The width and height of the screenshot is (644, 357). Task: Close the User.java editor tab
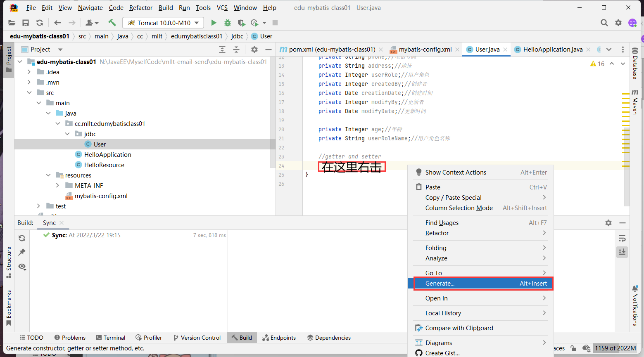tap(505, 50)
